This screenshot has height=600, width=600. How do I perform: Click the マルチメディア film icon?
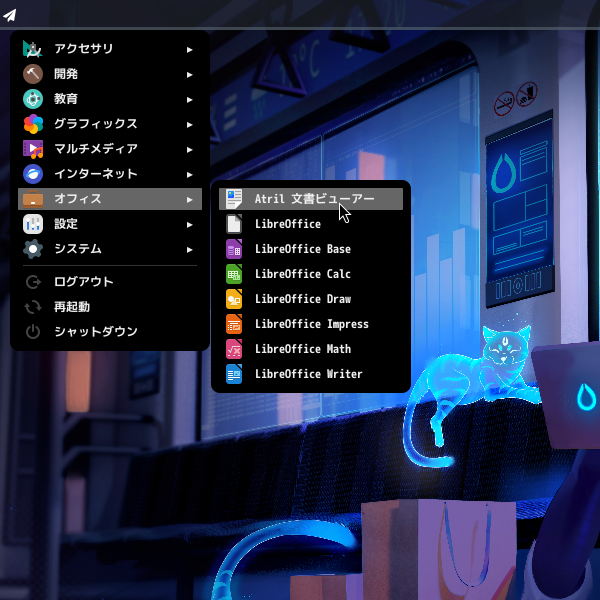[x=33, y=149]
